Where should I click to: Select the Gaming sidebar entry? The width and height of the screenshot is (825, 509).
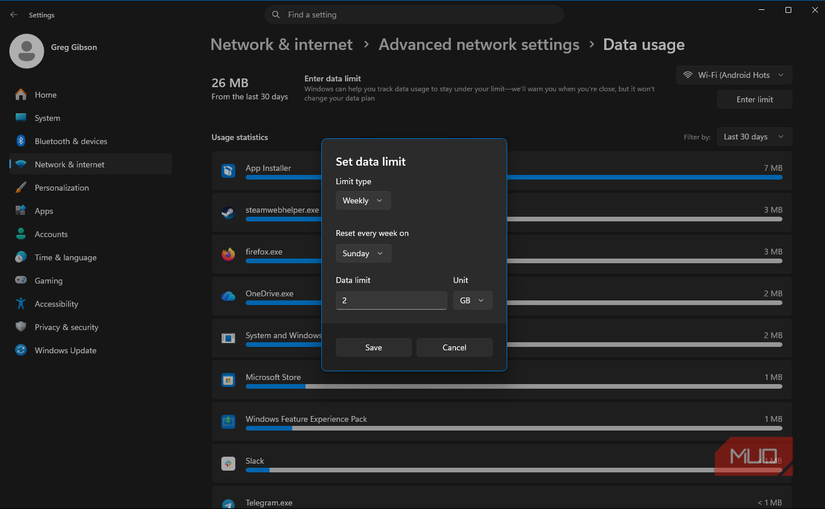tap(90, 281)
